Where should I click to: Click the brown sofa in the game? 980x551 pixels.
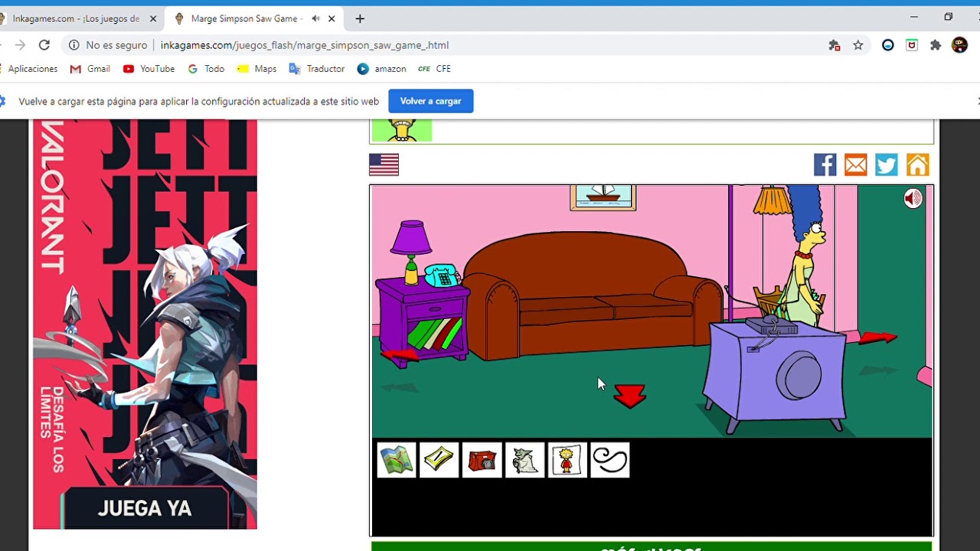(x=593, y=298)
